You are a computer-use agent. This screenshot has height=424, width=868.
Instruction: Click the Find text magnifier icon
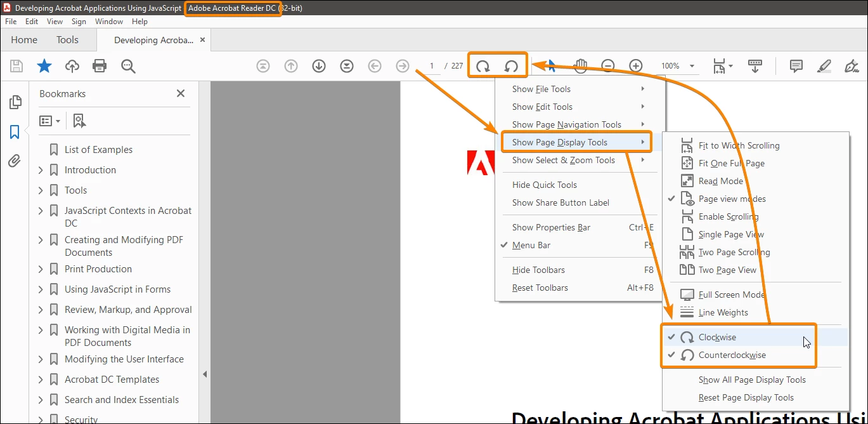[128, 66]
